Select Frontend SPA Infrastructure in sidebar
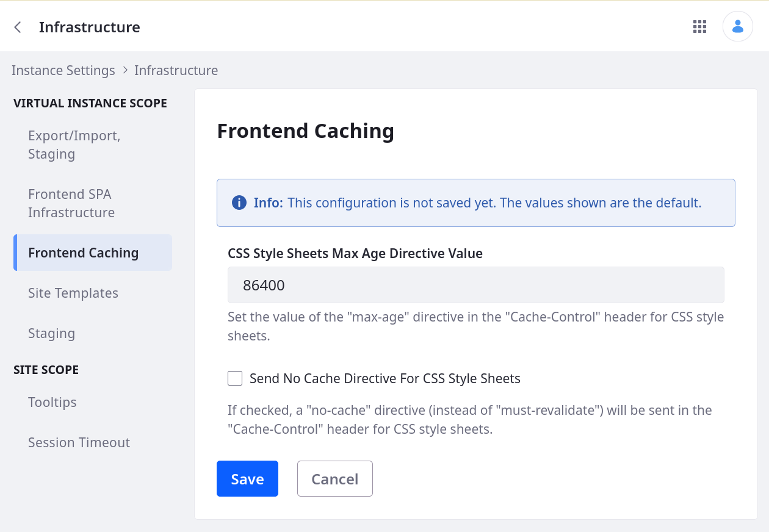This screenshot has height=532, width=769. [71, 203]
